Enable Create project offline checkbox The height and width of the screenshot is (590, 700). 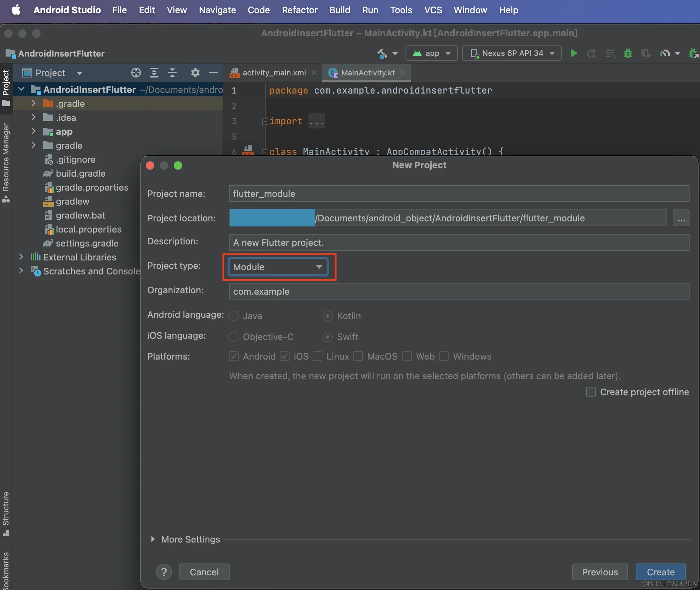(591, 392)
